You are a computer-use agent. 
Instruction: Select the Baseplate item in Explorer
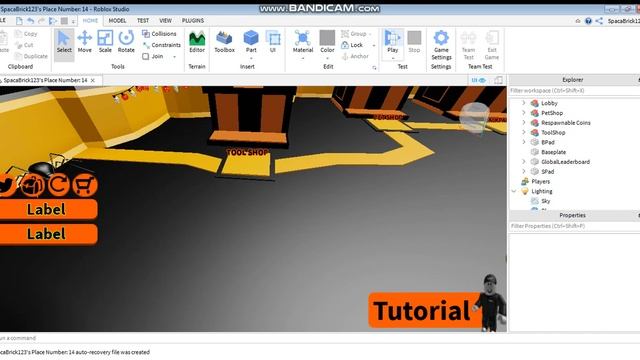coord(553,152)
